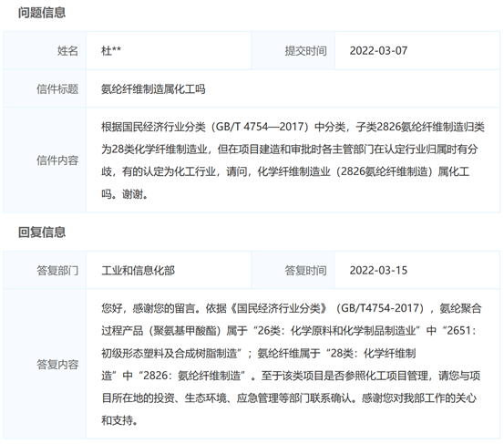Click the 答复部门 label cell

pos(45,270)
